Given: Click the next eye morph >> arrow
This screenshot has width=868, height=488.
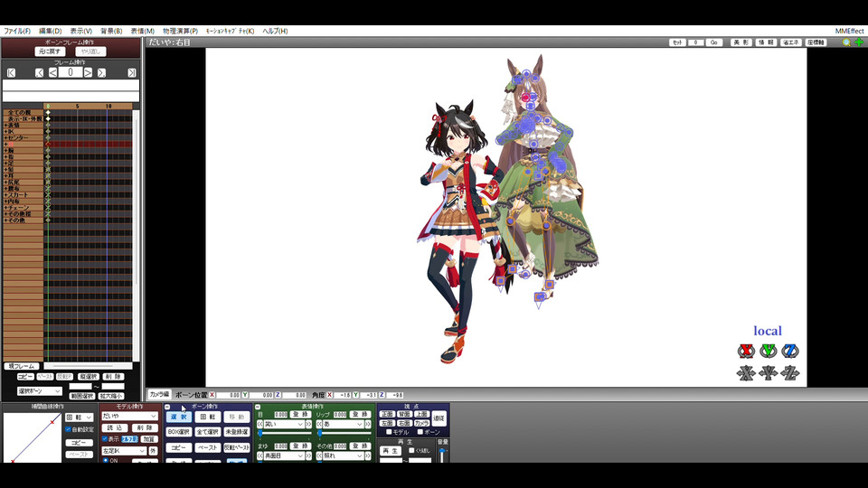Looking at the screenshot, I should (x=308, y=425).
